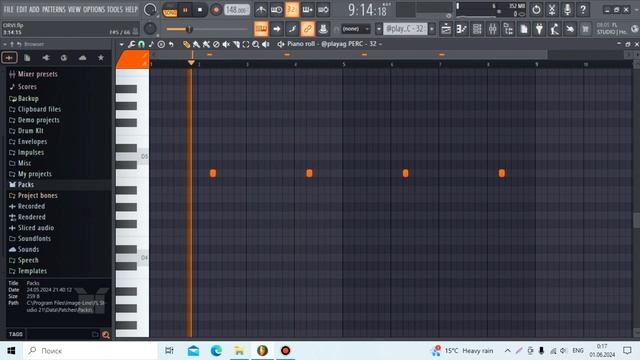Select the dashed-box Select tool in piano roll
The height and width of the screenshot is (360, 640).
[246, 44]
